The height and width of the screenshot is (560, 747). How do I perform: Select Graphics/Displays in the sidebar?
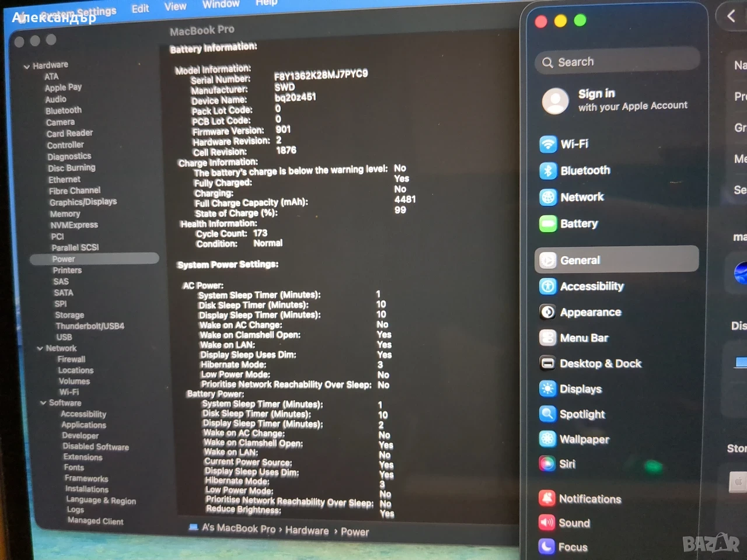(83, 202)
